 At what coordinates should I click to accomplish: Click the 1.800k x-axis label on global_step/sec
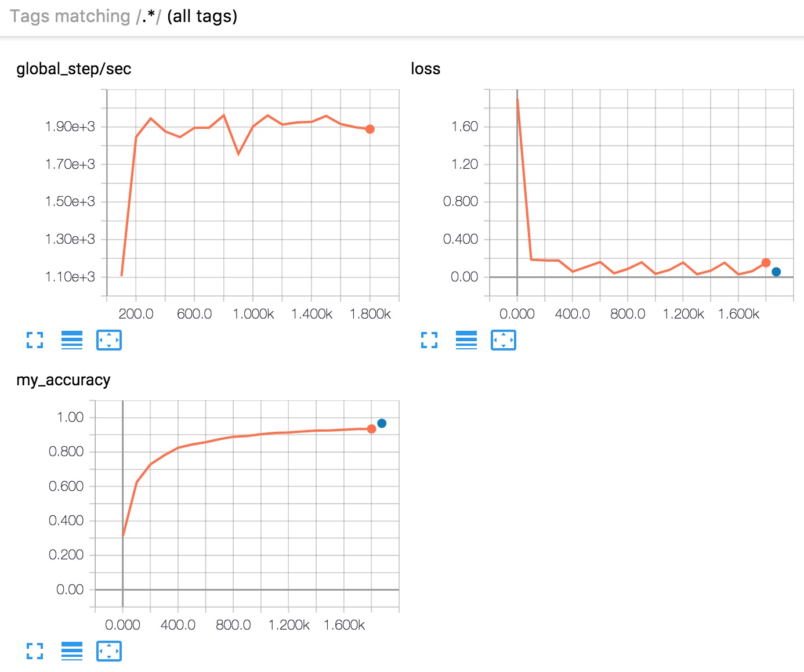tap(370, 314)
